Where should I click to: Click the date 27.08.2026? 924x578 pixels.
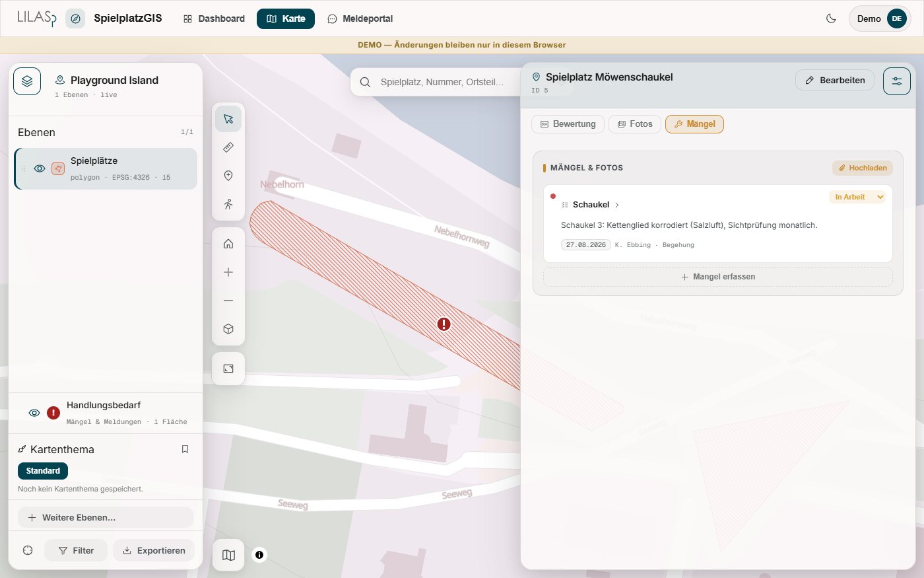(x=586, y=244)
